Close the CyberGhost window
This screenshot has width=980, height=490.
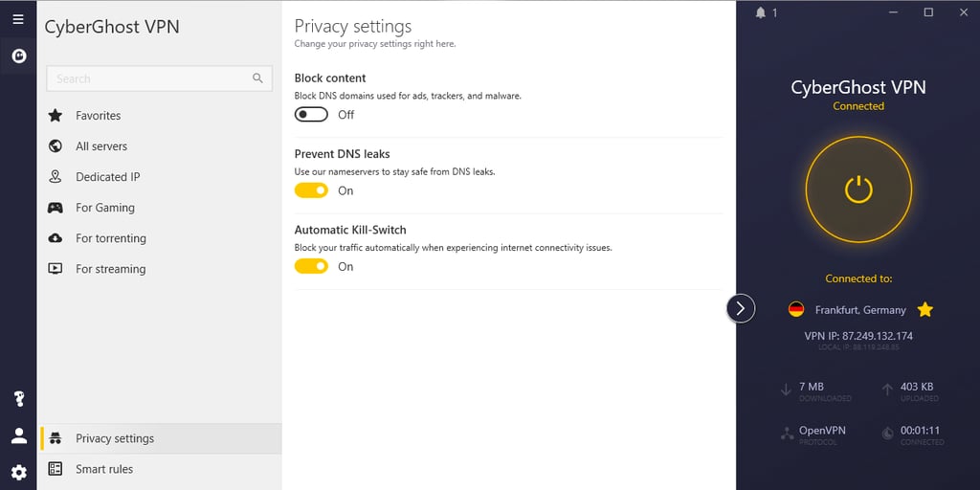(x=964, y=12)
